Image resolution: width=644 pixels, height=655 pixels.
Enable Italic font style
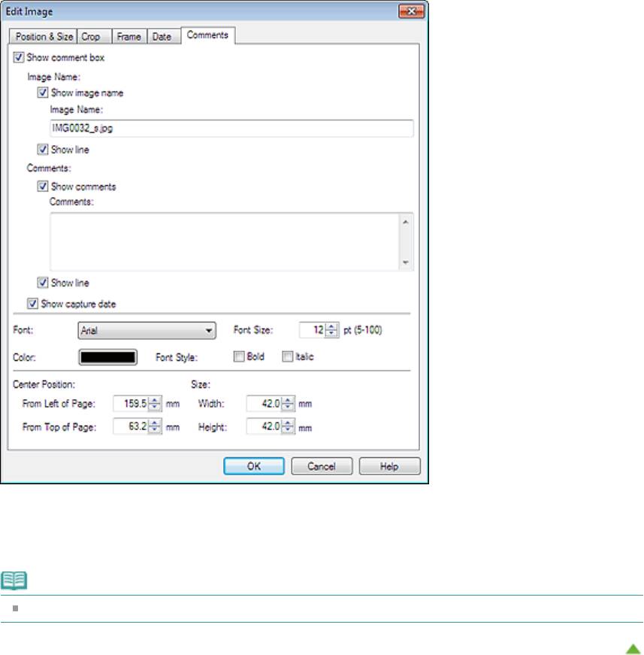(286, 357)
